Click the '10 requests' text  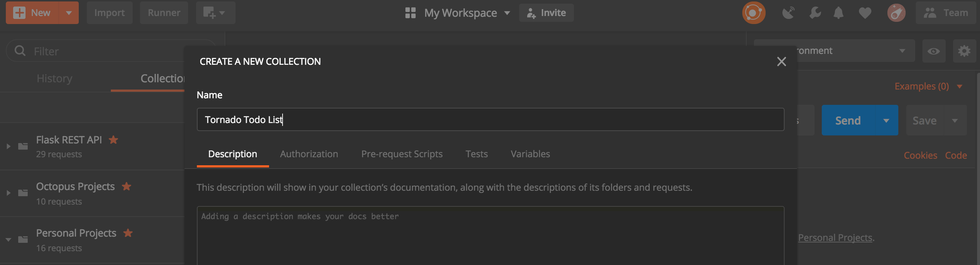[59, 201]
